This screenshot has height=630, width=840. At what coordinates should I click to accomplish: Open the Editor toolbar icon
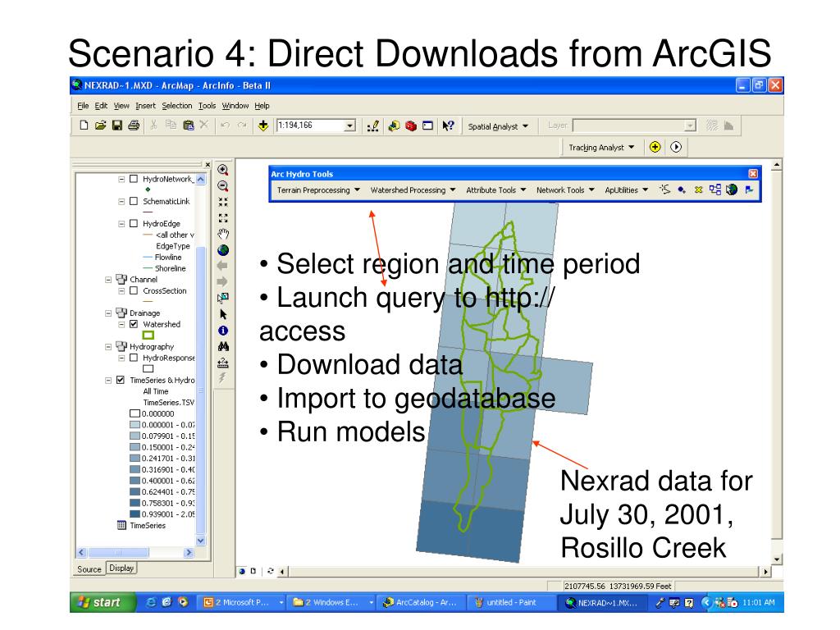point(373,126)
